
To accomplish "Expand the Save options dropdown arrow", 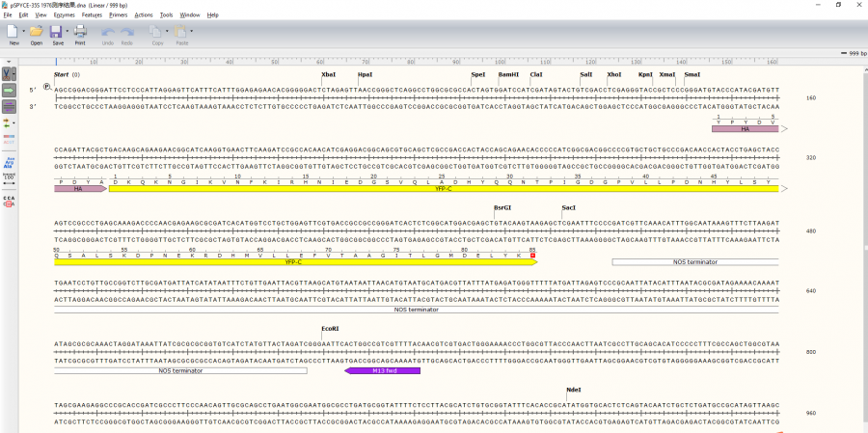I will point(67,31).
